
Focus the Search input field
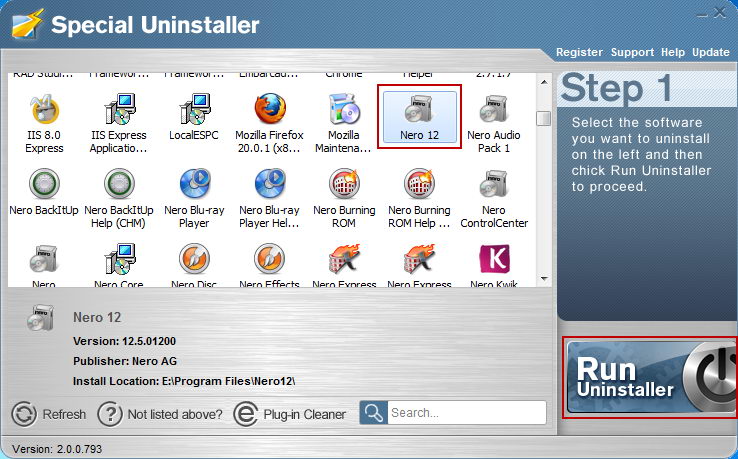(466, 413)
